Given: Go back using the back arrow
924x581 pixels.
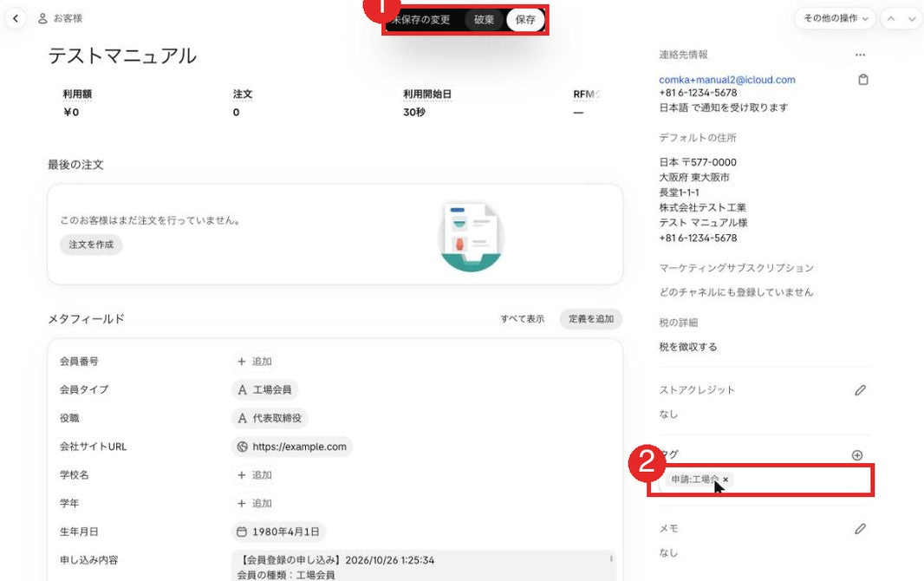Looking at the screenshot, I should (x=16, y=18).
